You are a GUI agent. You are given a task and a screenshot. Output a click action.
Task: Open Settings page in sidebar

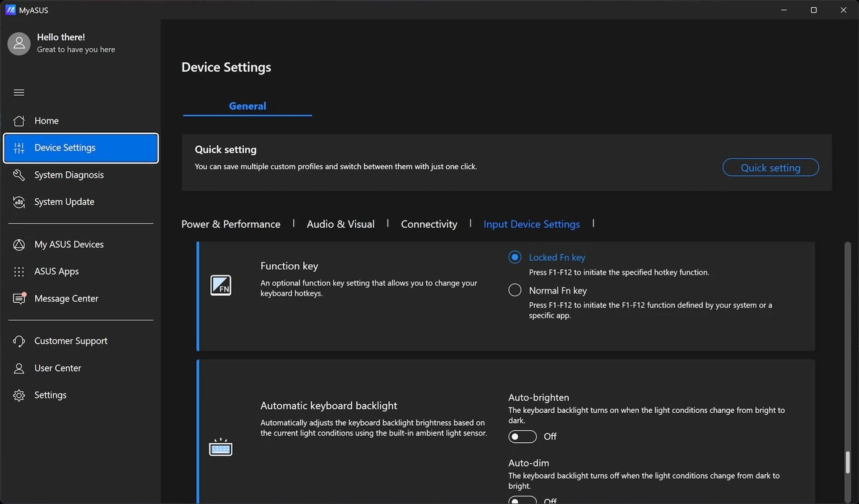tap(81, 395)
